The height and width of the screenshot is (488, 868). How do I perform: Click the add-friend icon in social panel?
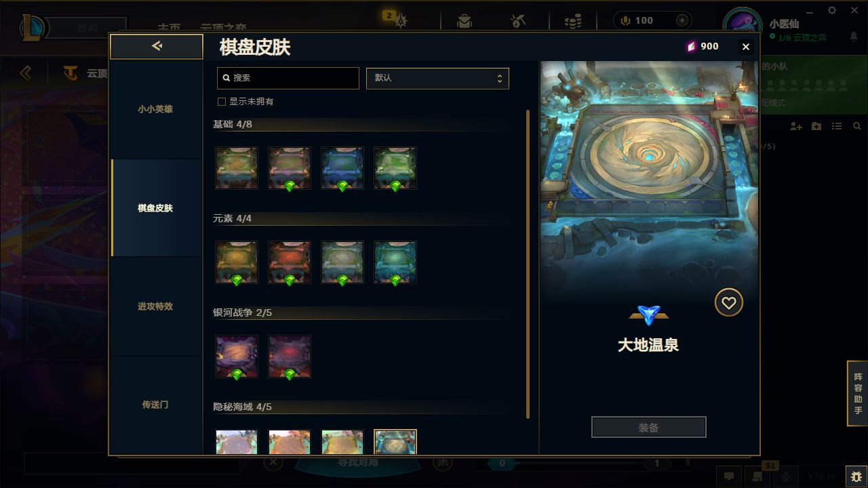coord(796,126)
